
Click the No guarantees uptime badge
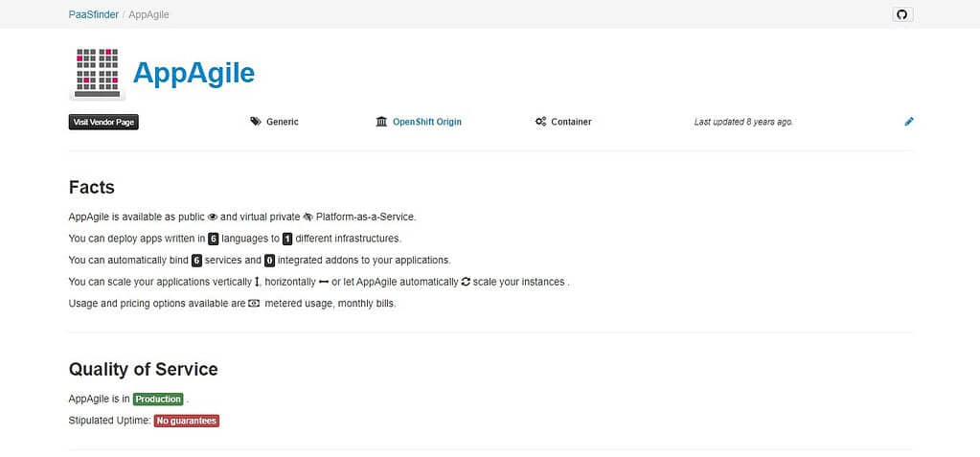(186, 421)
